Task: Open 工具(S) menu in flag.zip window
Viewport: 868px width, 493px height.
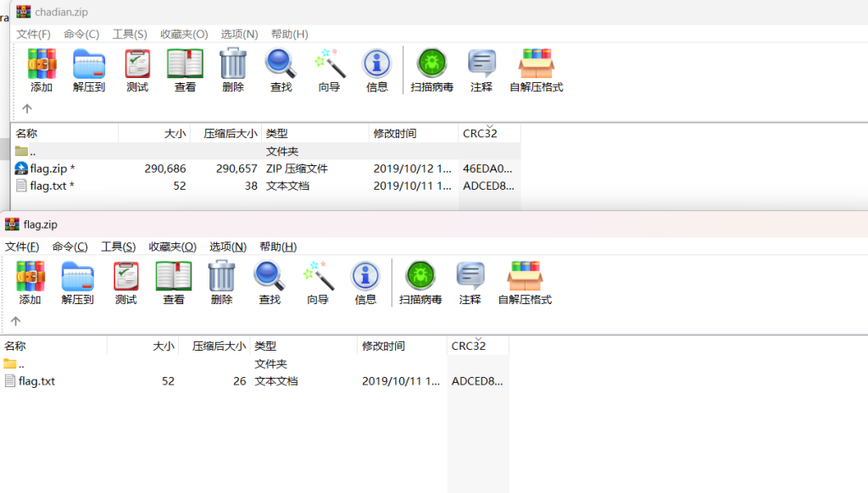Action: 118,246
